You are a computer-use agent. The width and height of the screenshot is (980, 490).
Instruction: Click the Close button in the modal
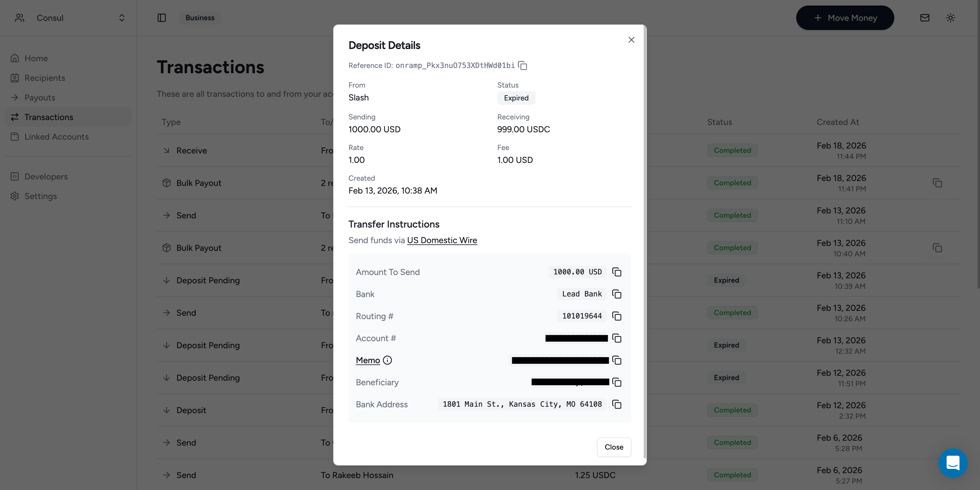[x=614, y=447]
